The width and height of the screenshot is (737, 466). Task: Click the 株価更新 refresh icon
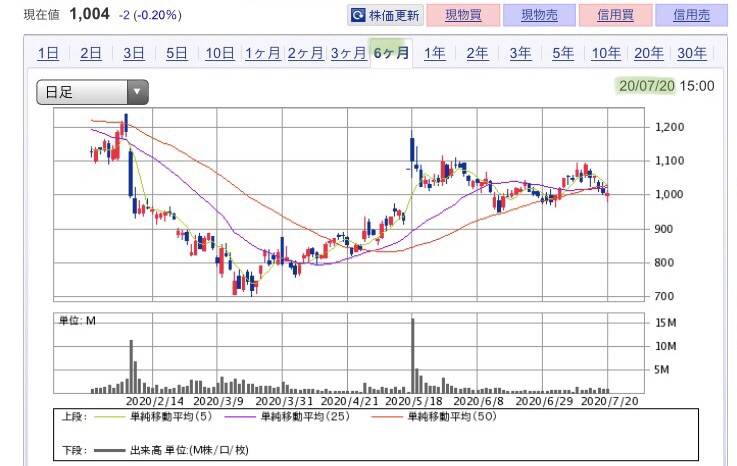358,16
